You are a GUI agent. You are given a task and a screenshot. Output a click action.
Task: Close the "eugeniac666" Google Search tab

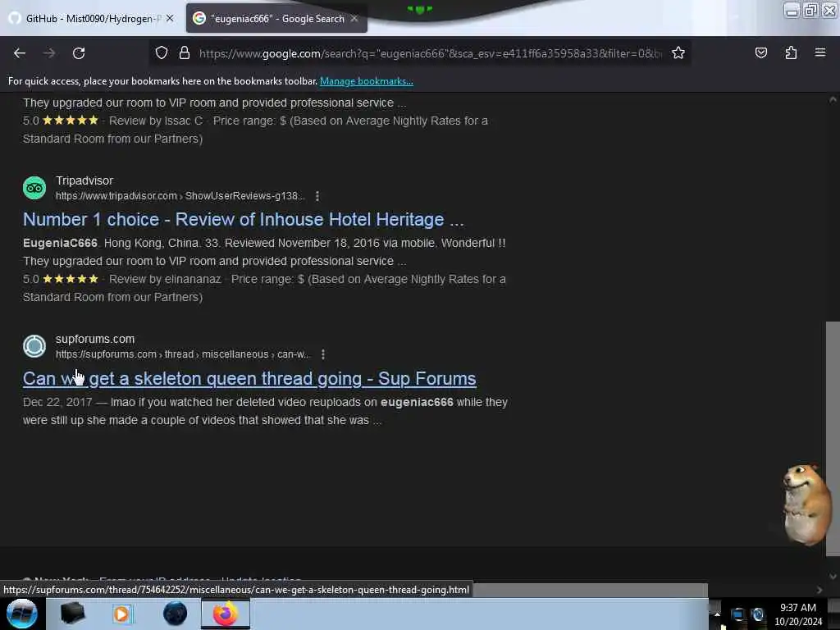click(x=354, y=18)
